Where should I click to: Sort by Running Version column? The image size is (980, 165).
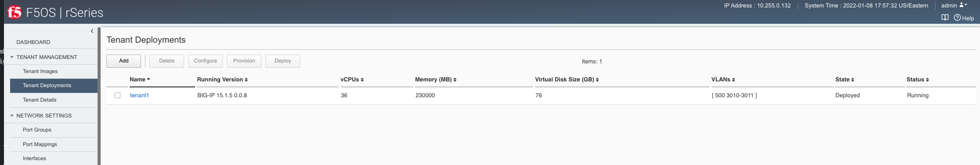pos(222,80)
